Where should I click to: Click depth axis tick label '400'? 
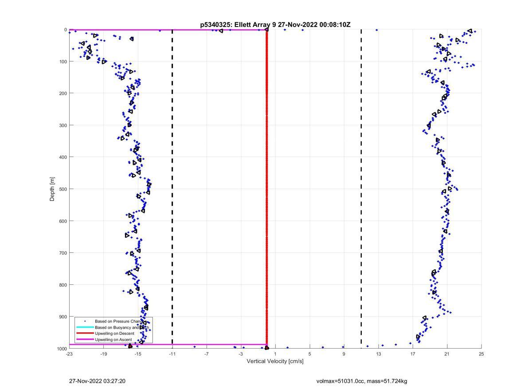(x=63, y=157)
